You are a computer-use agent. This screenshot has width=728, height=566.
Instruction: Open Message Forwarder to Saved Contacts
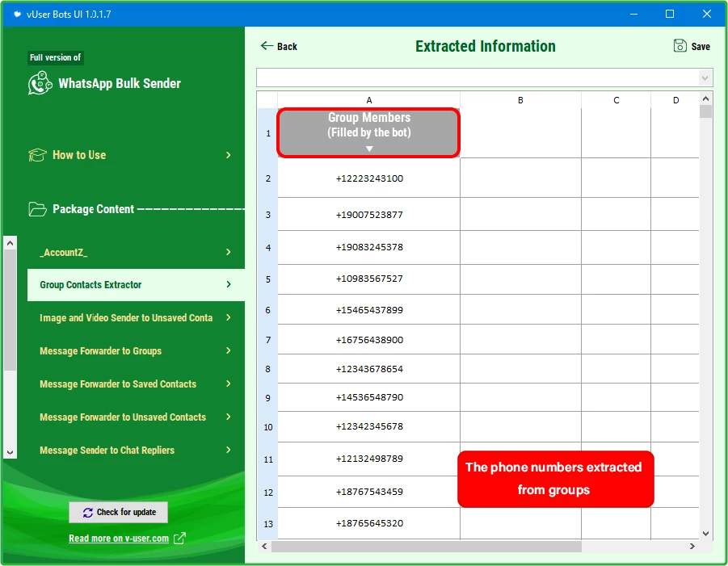136,384
